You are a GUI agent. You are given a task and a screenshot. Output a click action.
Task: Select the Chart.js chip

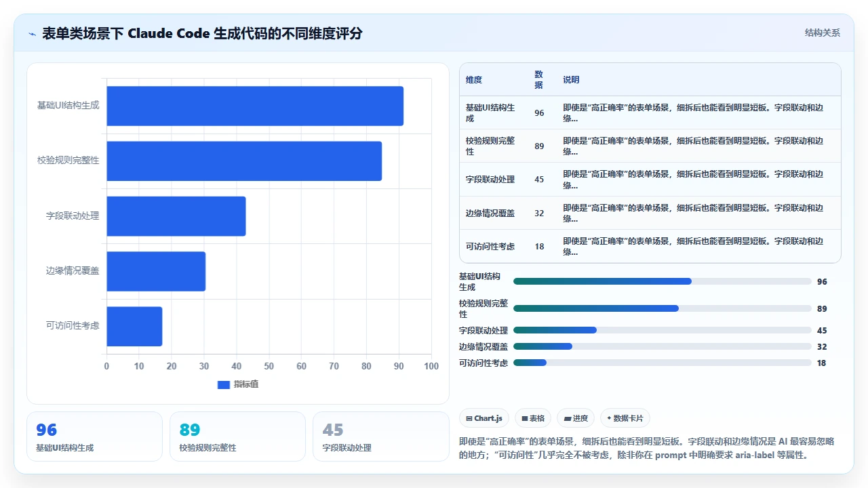click(x=484, y=418)
